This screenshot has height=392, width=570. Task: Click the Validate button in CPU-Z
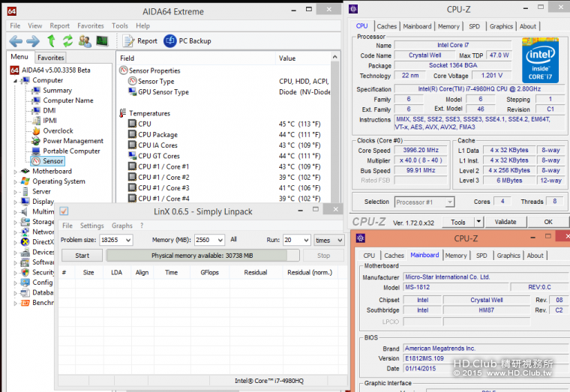coord(505,222)
